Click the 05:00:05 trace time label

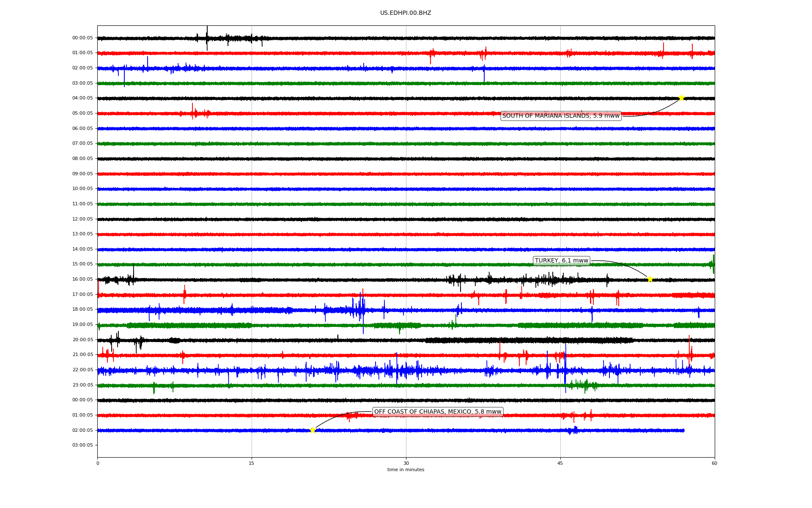coord(82,113)
